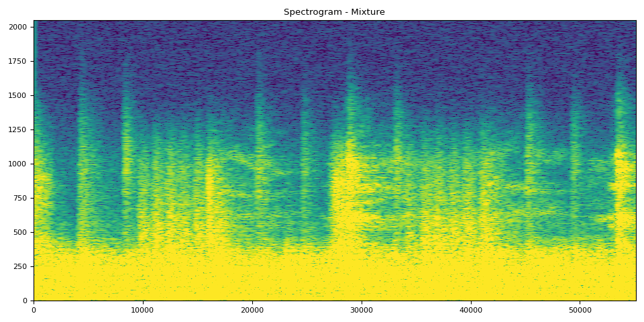The image size is (644, 322).
Task: Click the y-axis tick label 250
Action: pyautogui.click(x=21, y=266)
